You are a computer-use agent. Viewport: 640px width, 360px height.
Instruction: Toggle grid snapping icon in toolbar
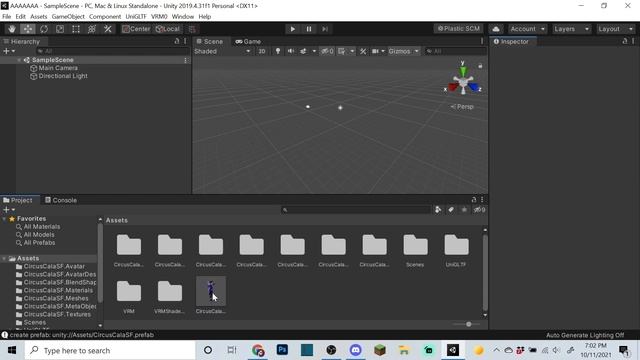click(192, 29)
